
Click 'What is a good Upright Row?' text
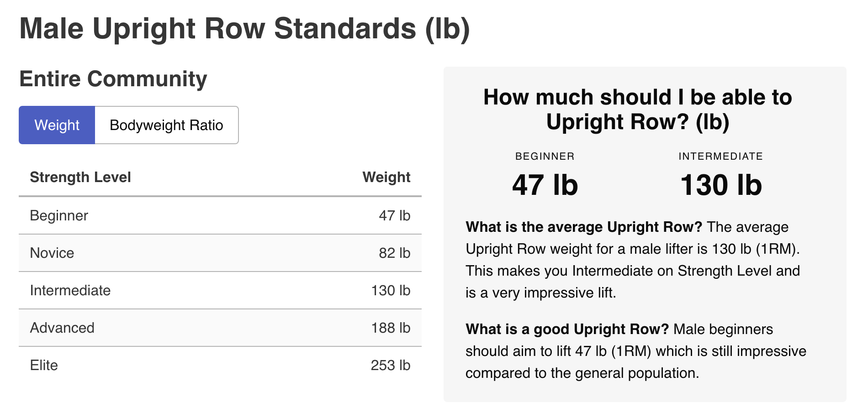click(x=567, y=329)
